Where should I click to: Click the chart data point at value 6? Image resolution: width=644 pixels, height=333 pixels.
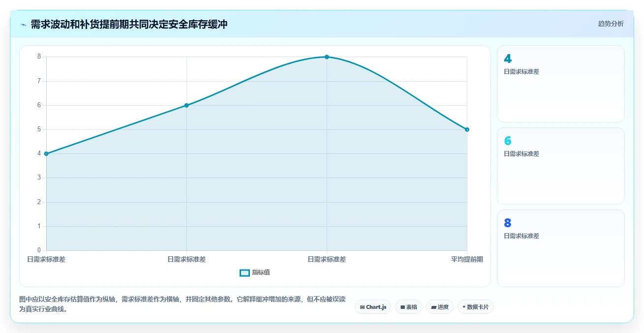[186, 105]
